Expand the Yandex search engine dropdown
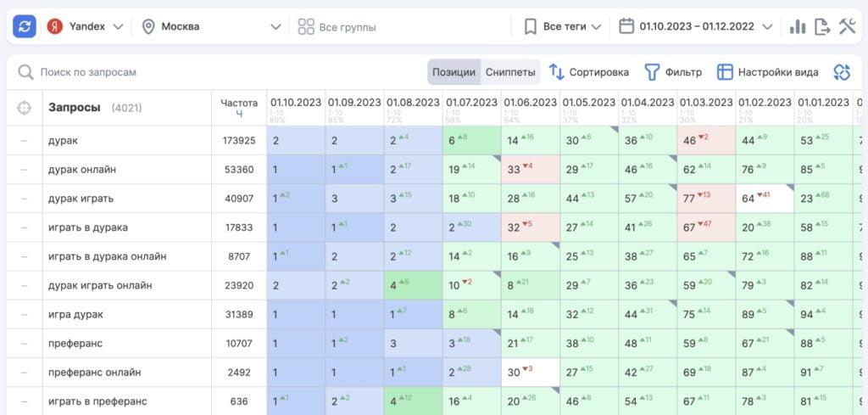868x415 pixels. click(x=85, y=26)
